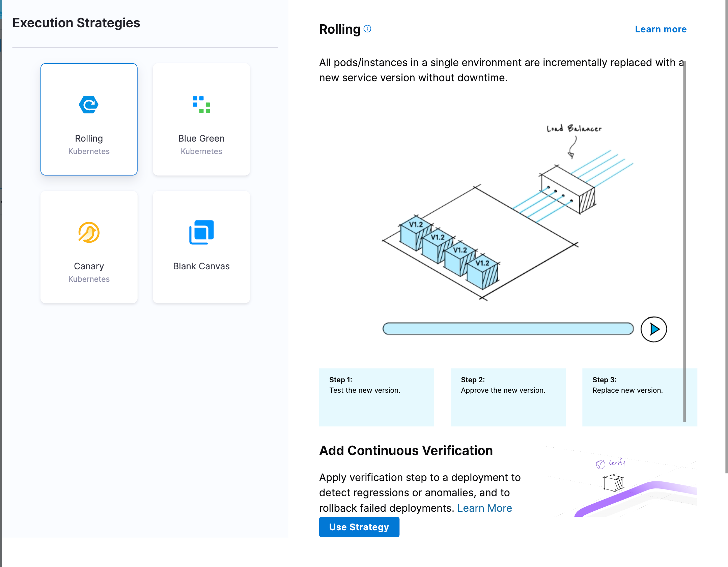Pick the Canary bird icon
This screenshot has width=728, height=567.
[x=89, y=232]
